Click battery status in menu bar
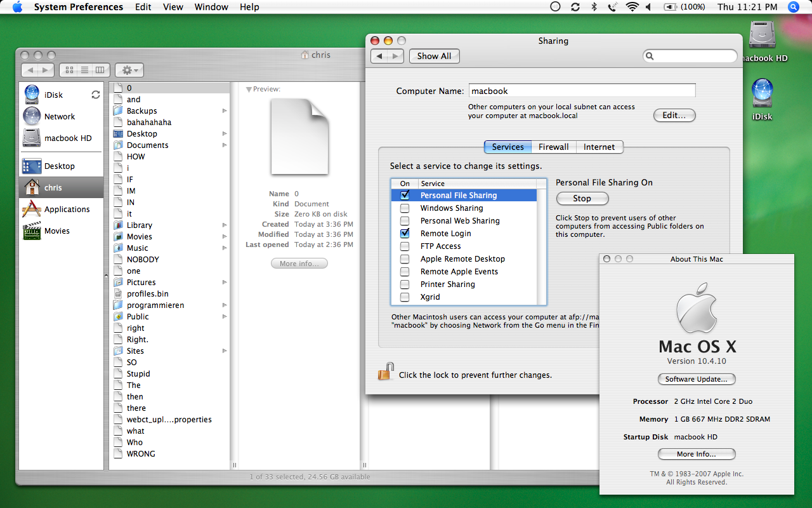812x508 pixels. coord(684,7)
